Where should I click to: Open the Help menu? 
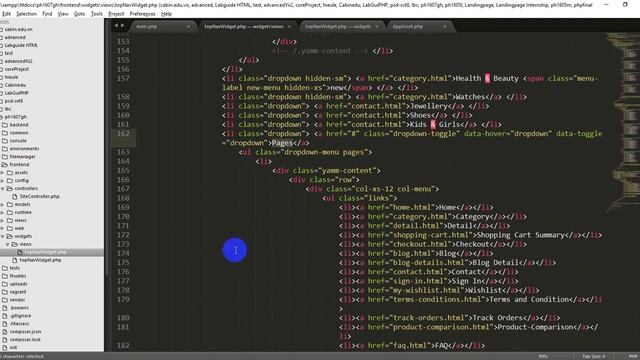click(166, 14)
